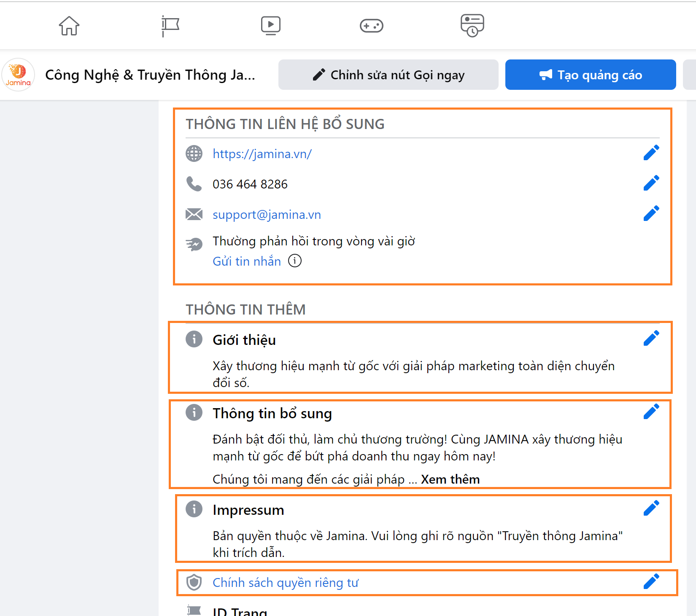Click the Tạo quảng cáo button
Image resolution: width=696 pixels, height=616 pixels.
[591, 75]
